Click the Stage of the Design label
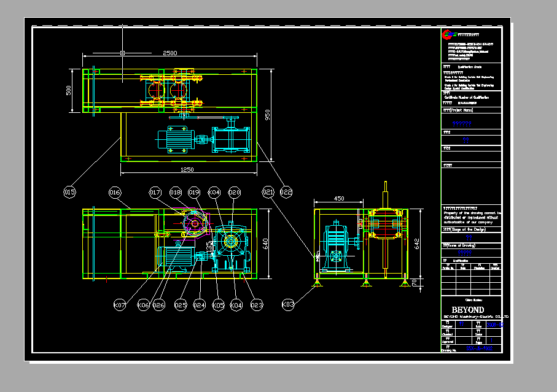The image size is (557, 392). 464,229
